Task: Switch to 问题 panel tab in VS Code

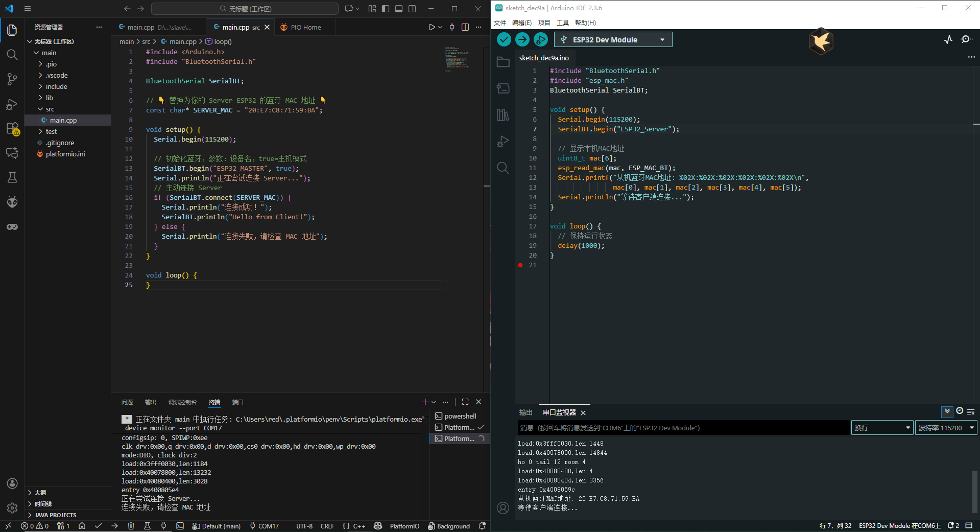Action: pyautogui.click(x=127, y=402)
